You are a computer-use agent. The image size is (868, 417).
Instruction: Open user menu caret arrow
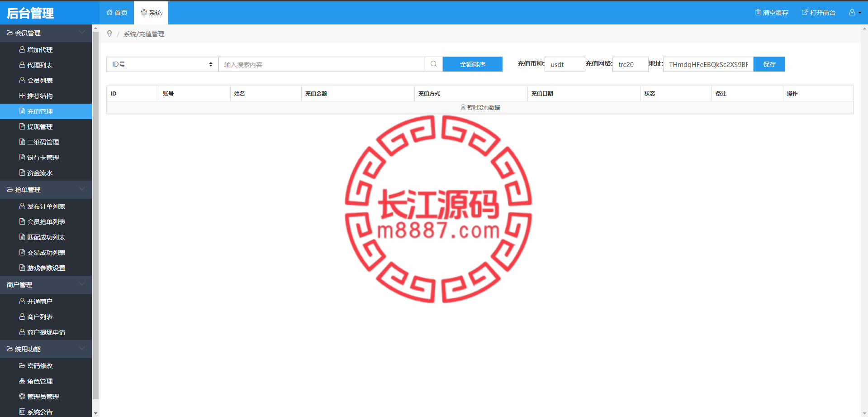[x=860, y=13]
